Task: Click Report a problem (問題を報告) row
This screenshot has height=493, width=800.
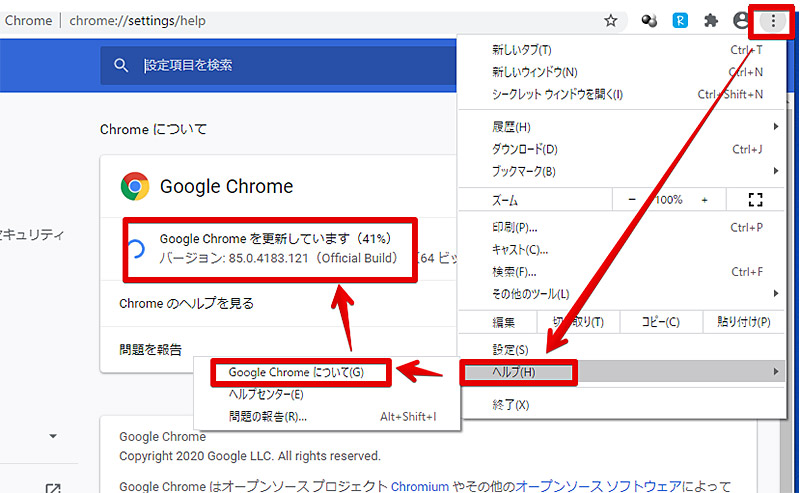Action: click(279, 350)
